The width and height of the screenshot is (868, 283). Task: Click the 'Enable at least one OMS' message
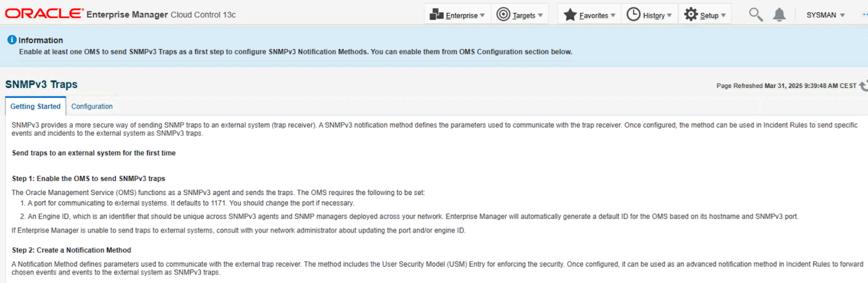point(296,52)
